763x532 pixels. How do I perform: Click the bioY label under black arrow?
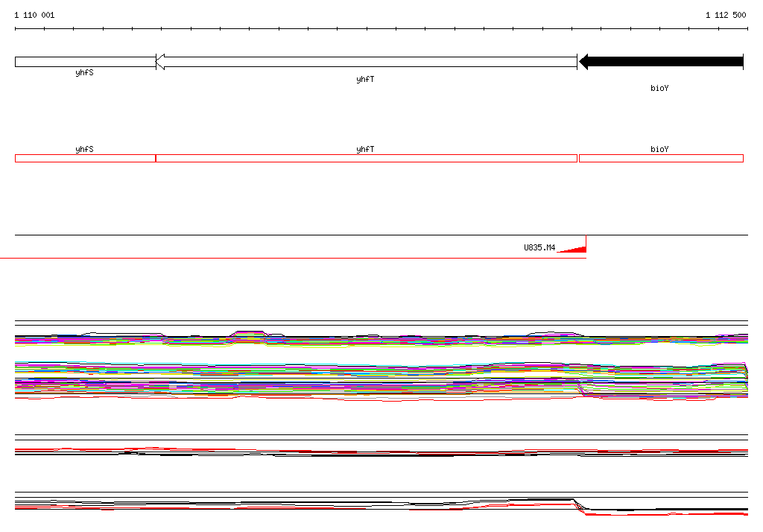tap(659, 88)
